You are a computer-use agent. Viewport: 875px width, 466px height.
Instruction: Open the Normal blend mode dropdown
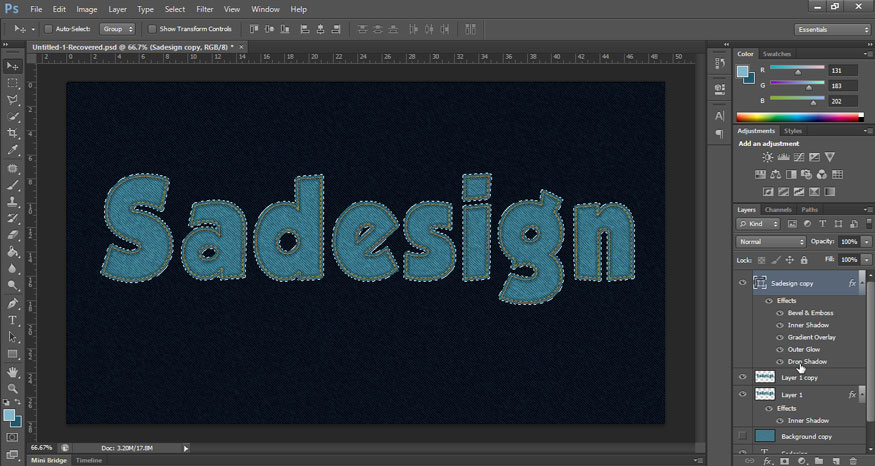point(771,242)
